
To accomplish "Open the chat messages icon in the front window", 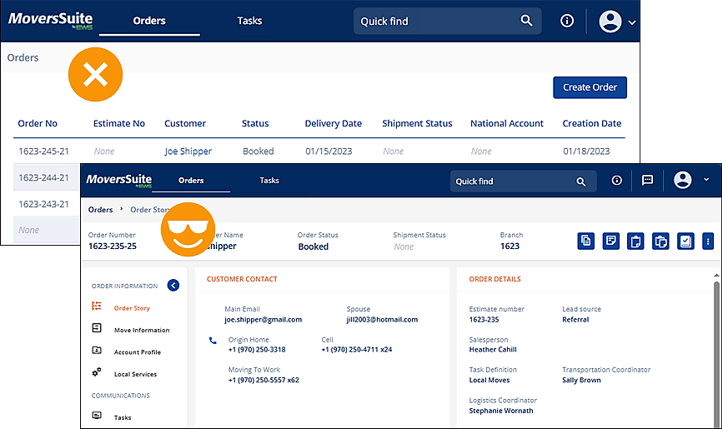I will coord(647,180).
